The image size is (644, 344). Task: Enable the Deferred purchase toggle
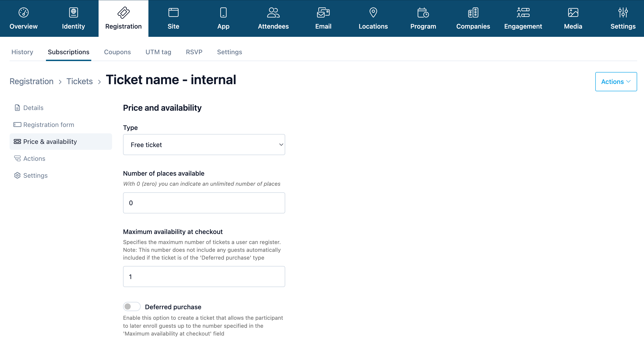point(131,306)
